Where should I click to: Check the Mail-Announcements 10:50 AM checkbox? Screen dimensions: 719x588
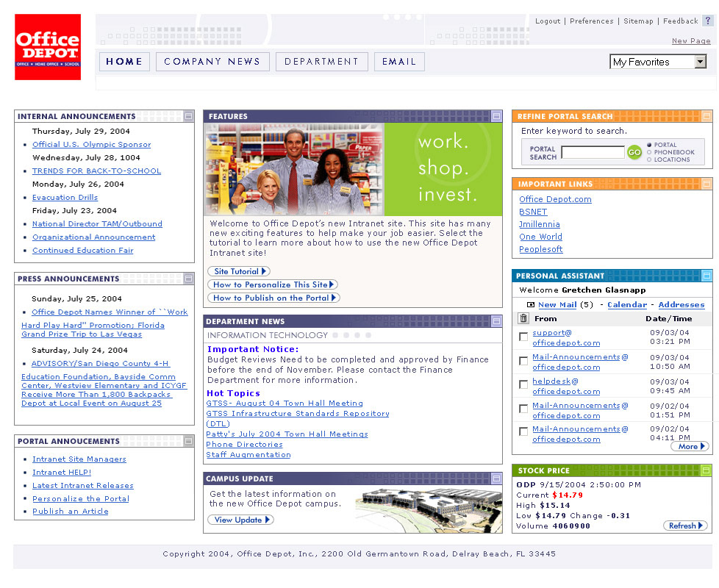[523, 361]
